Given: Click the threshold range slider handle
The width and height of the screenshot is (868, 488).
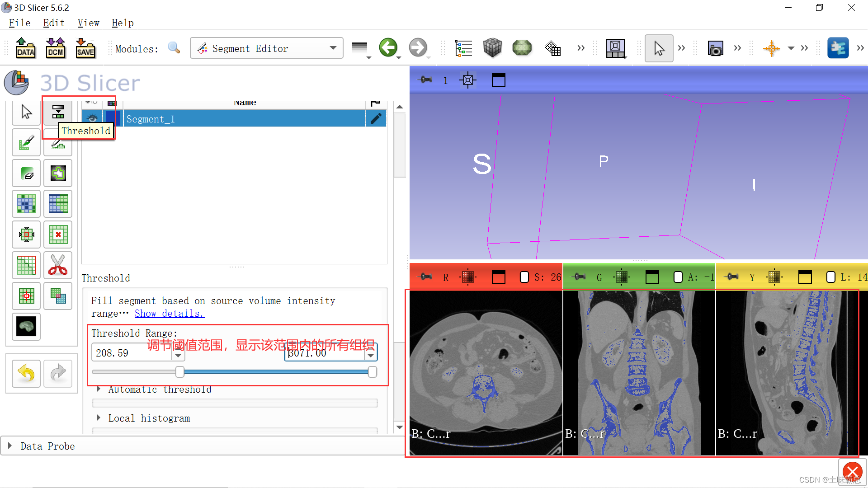Looking at the screenshot, I should pyautogui.click(x=179, y=371).
